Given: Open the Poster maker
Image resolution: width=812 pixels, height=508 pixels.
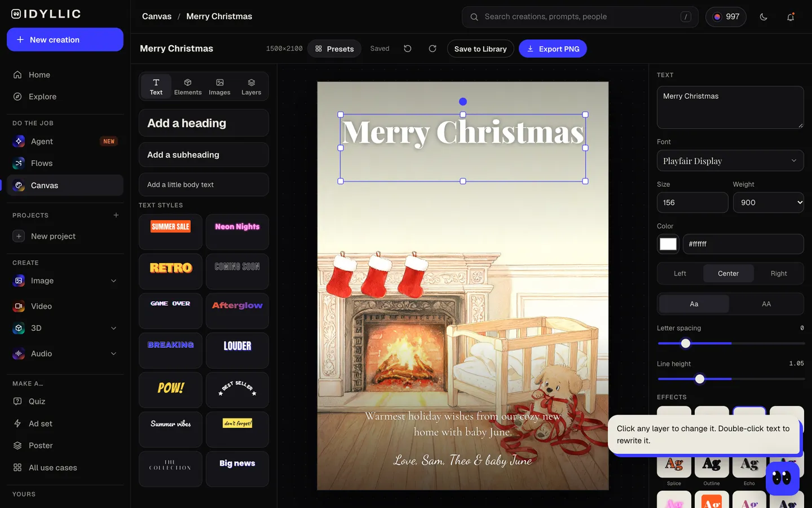Looking at the screenshot, I should 65,445.
